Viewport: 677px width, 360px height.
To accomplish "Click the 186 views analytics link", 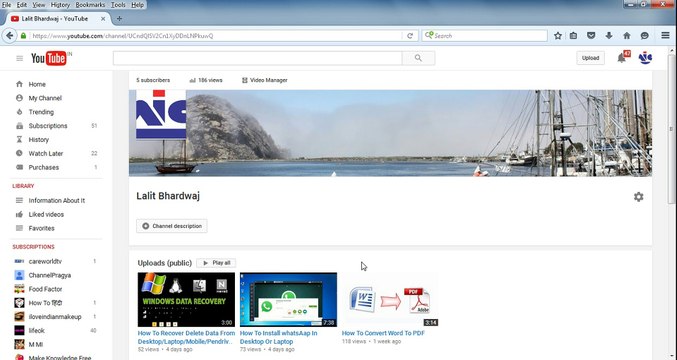I will point(206,80).
